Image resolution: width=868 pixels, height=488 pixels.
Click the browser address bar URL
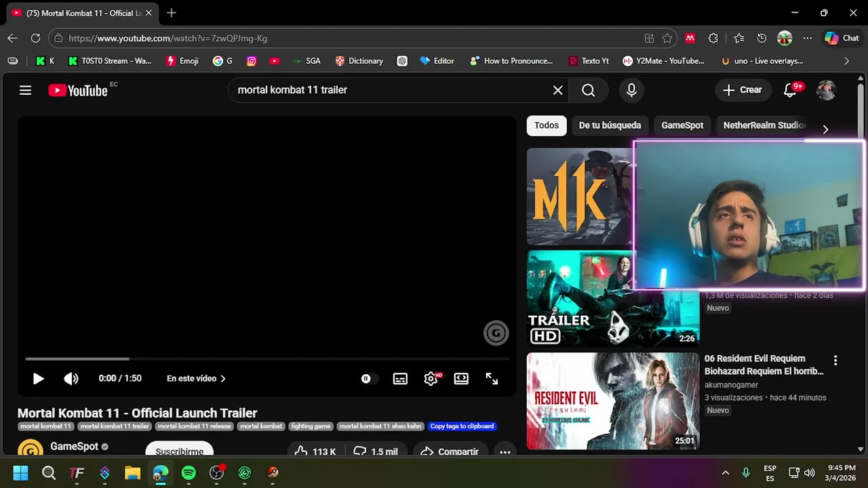click(167, 39)
